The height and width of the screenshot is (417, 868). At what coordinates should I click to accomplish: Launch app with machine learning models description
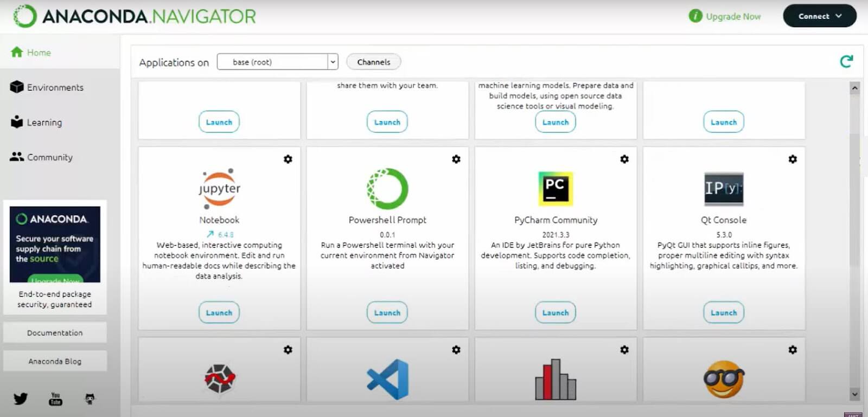pos(556,122)
